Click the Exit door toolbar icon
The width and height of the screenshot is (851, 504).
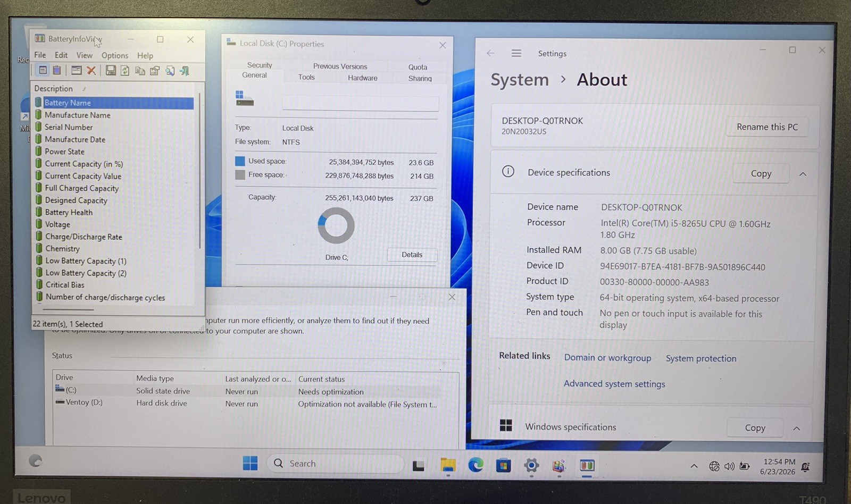pyautogui.click(x=185, y=70)
